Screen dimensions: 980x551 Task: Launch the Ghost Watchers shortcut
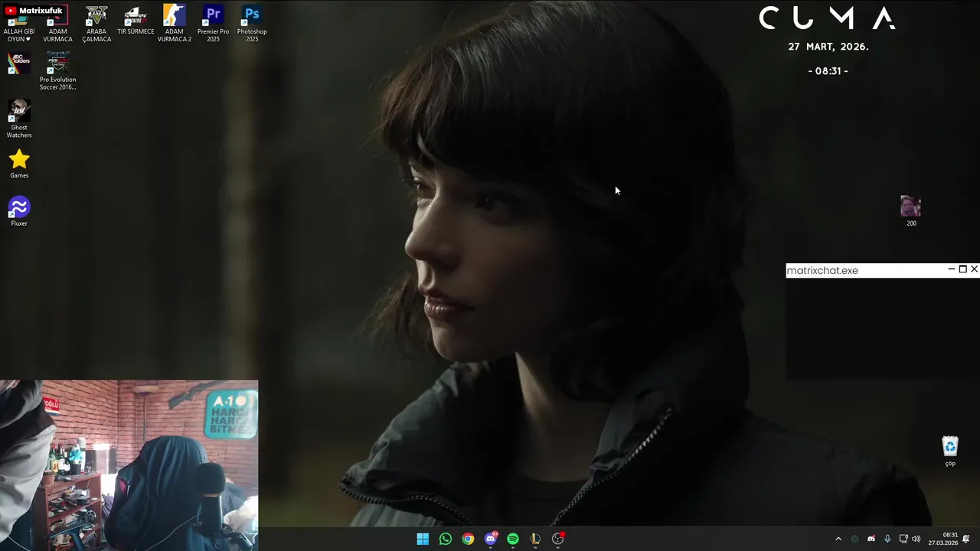click(x=19, y=119)
